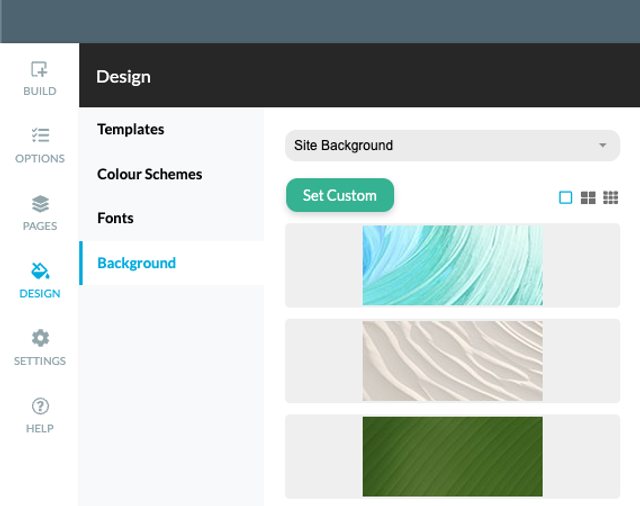The height and width of the screenshot is (506, 640).
Task: Open the Site Background dropdown
Action: [452, 145]
